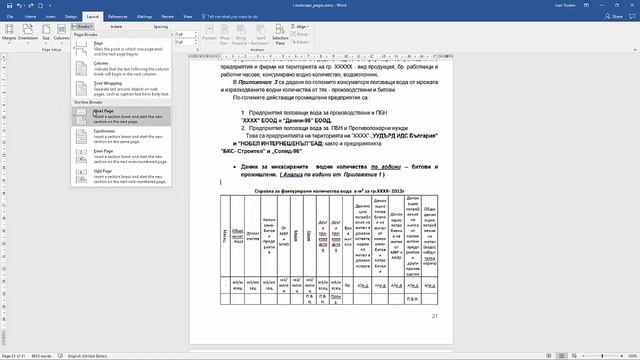Open the Paragraph dialog launcher

point(197,50)
